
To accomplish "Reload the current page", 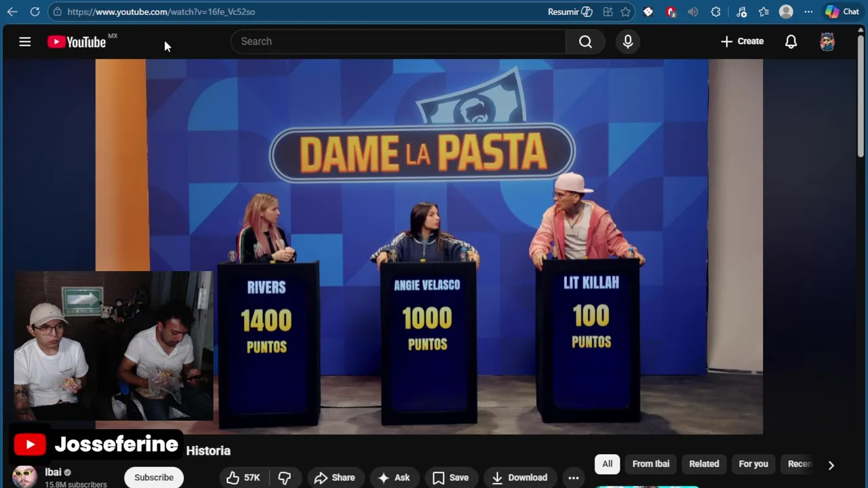I will tap(35, 12).
